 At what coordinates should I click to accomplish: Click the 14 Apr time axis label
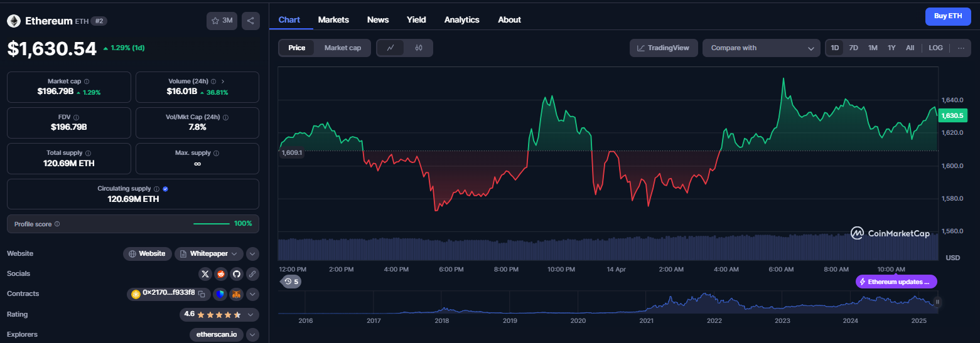click(617, 269)
